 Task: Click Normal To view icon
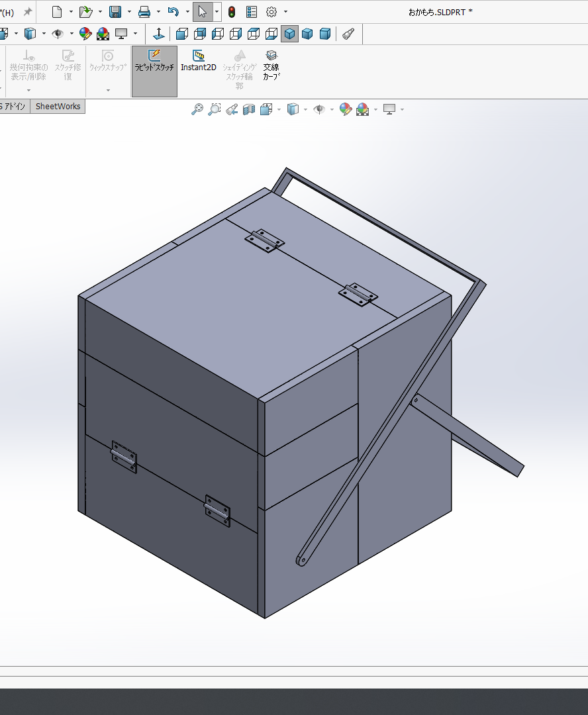click(159, 34)
